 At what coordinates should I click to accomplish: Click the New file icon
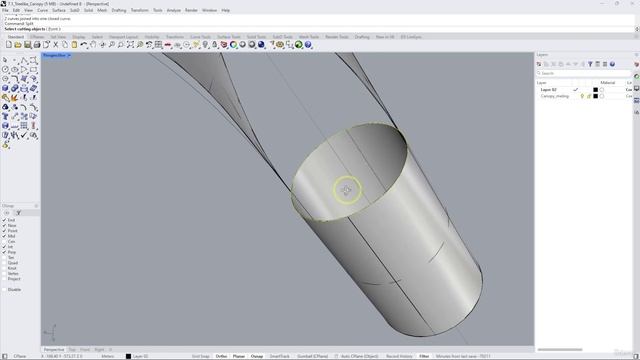[9, 45]
